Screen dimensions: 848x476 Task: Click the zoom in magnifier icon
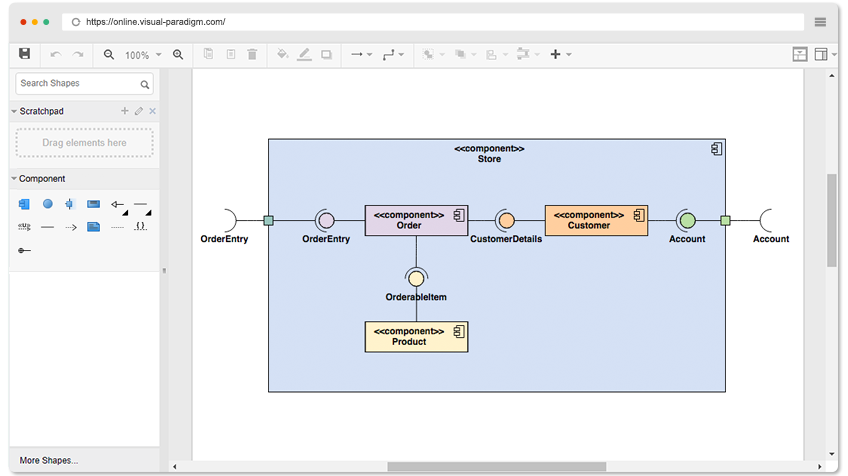[x=178, y=55]
